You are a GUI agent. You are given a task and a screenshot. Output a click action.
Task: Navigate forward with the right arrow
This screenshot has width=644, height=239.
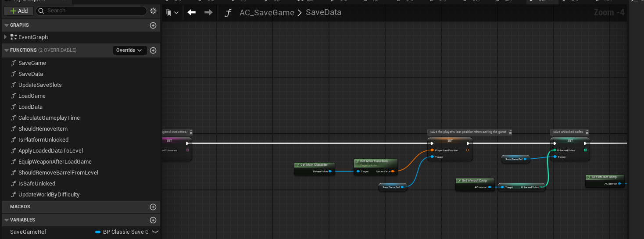[208, 12]
